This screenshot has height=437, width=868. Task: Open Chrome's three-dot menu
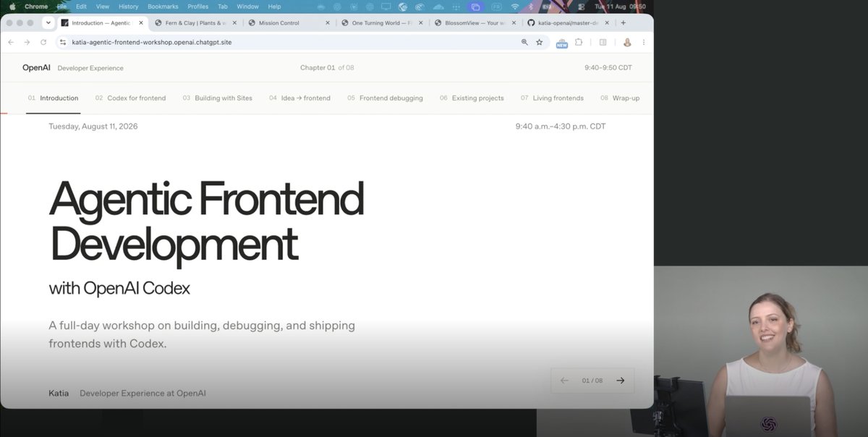click(644, 43)
